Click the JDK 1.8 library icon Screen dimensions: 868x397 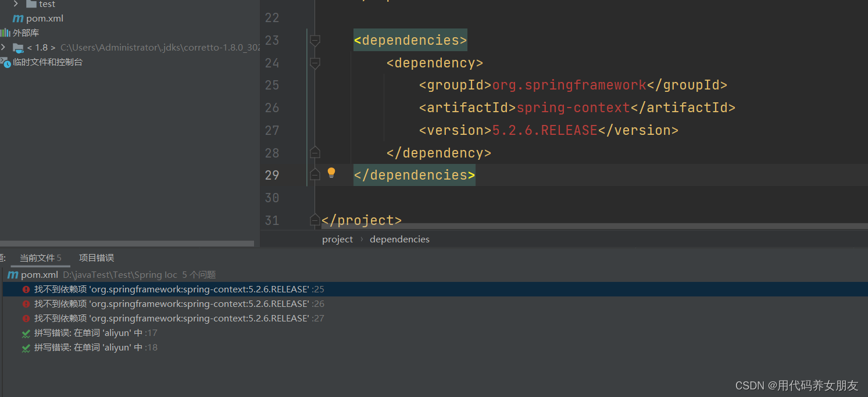(19, 48)
